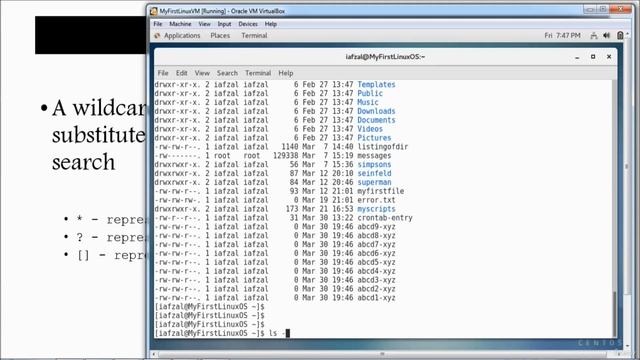Click word search on the slide

click(84, 162)
